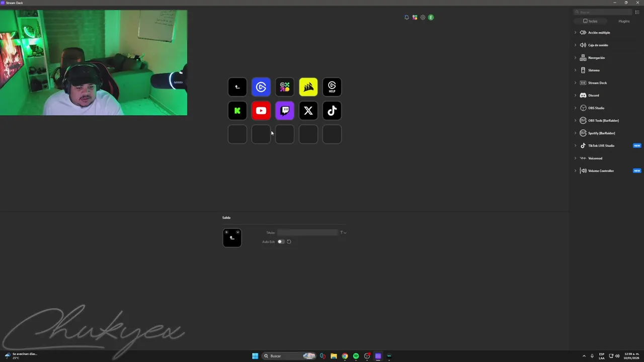Click the weather widget showing 25°C

point(20,355)
